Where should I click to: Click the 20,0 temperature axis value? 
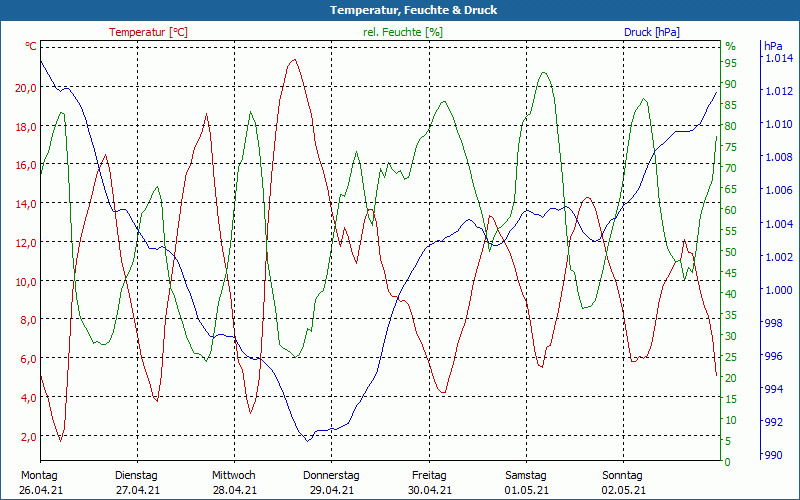tap(26, 88)
